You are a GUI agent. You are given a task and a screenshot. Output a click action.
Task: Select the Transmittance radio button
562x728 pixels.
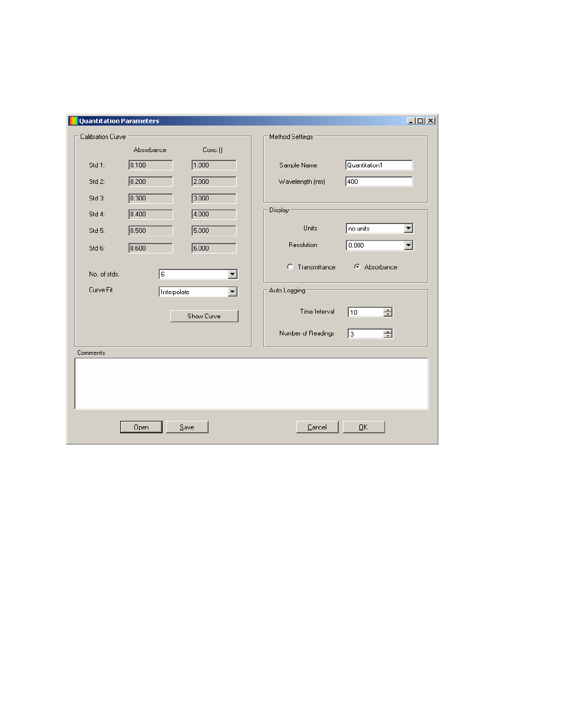[290, 267]
